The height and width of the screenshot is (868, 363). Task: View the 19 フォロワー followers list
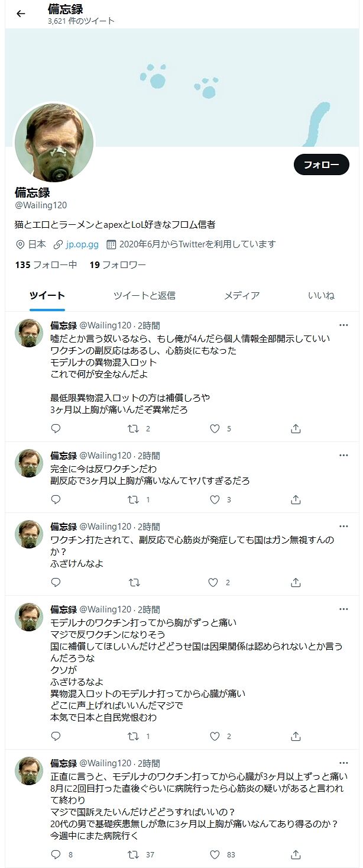point(118,264)
